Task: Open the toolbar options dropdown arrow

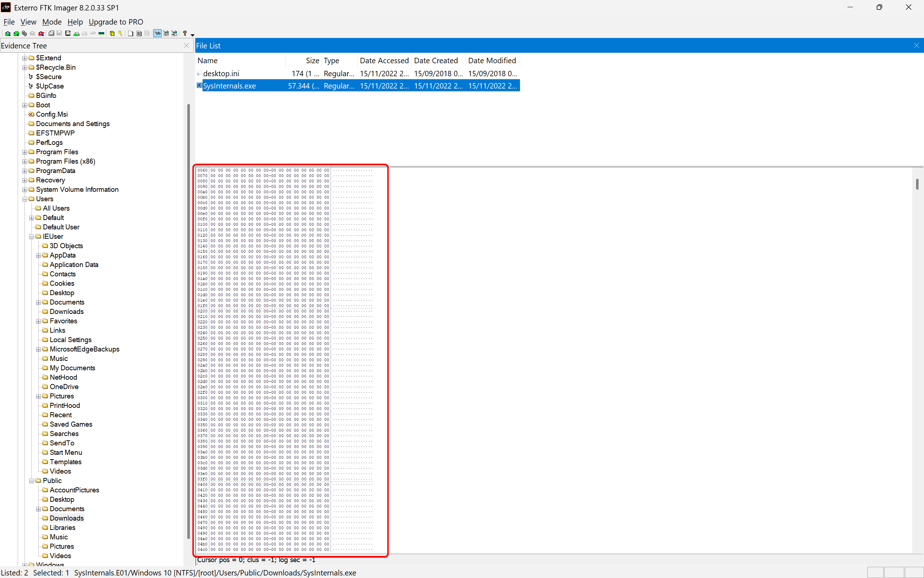Action: pyautogui.click(x=192, y=35)
